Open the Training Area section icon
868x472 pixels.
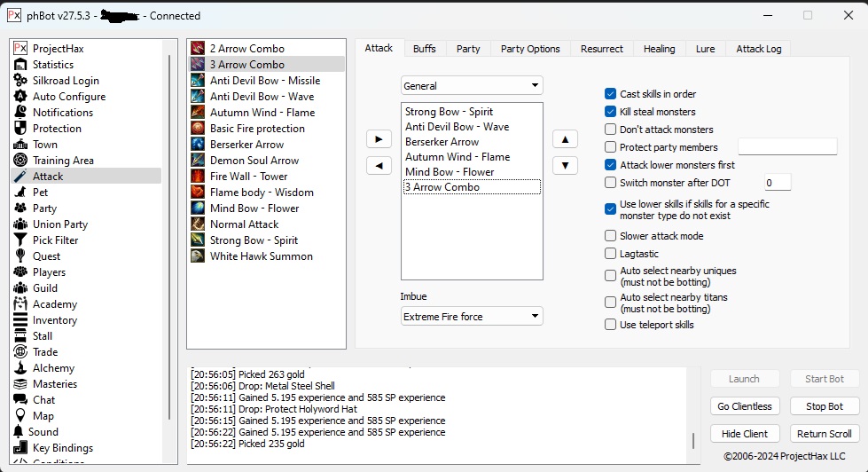(20, 161)
